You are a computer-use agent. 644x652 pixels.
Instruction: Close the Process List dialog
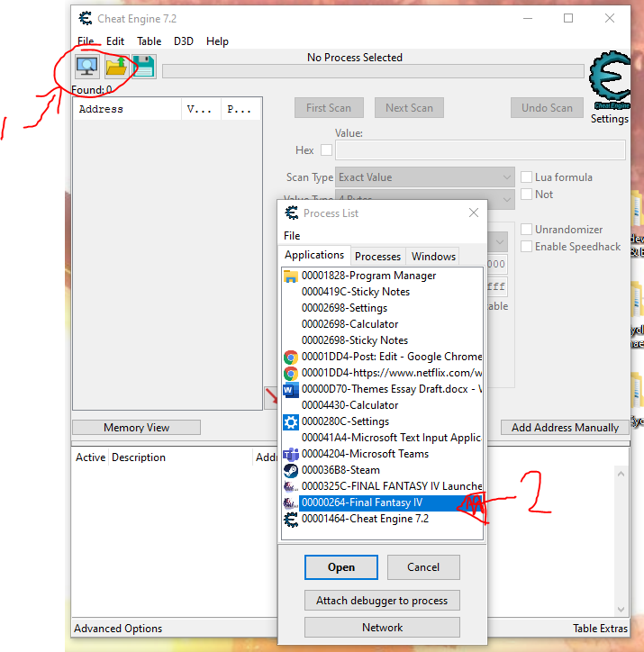(474, 213)
